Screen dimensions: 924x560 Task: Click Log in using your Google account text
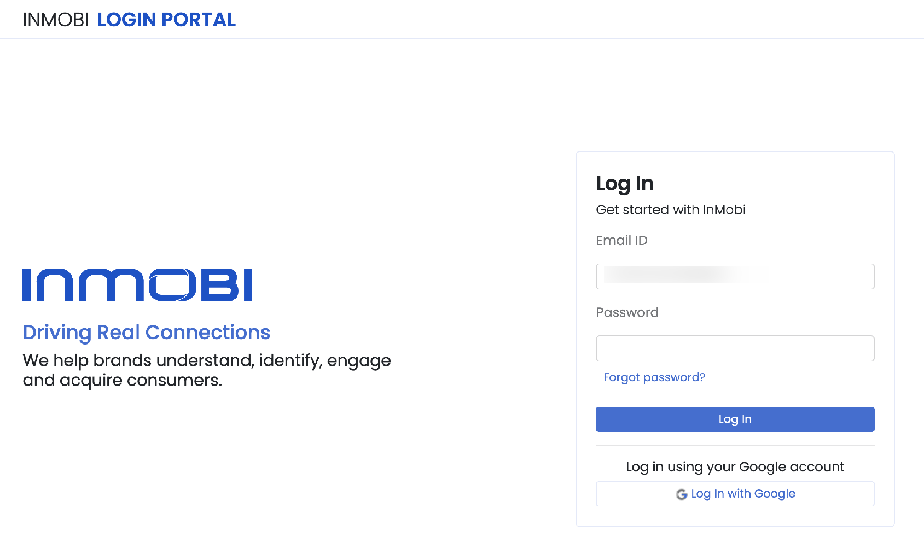[735, 467]
